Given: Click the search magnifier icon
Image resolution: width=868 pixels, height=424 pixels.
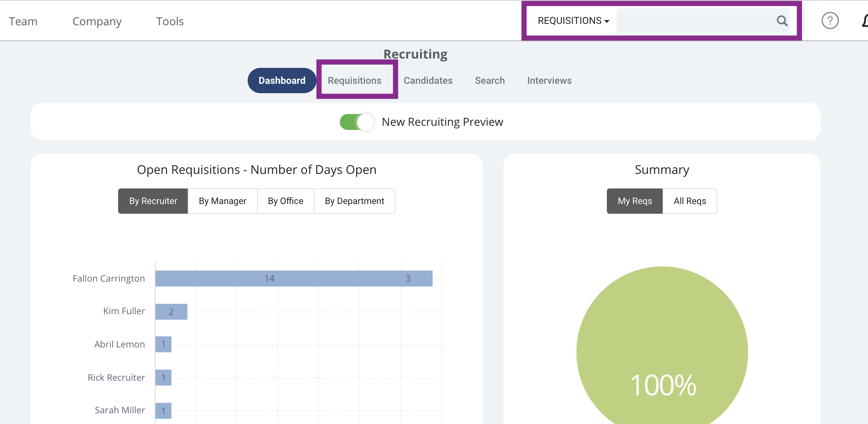Looking at the screenshot, I should tap(782, 21).
